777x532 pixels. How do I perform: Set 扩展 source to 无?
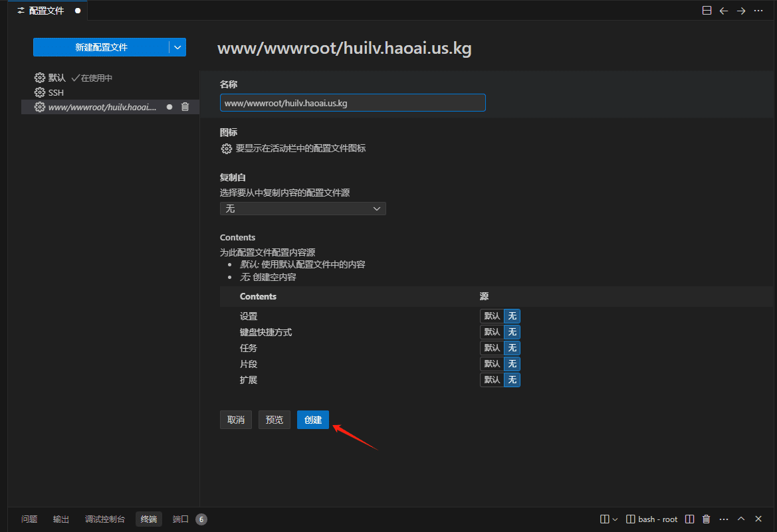(512, 379)
